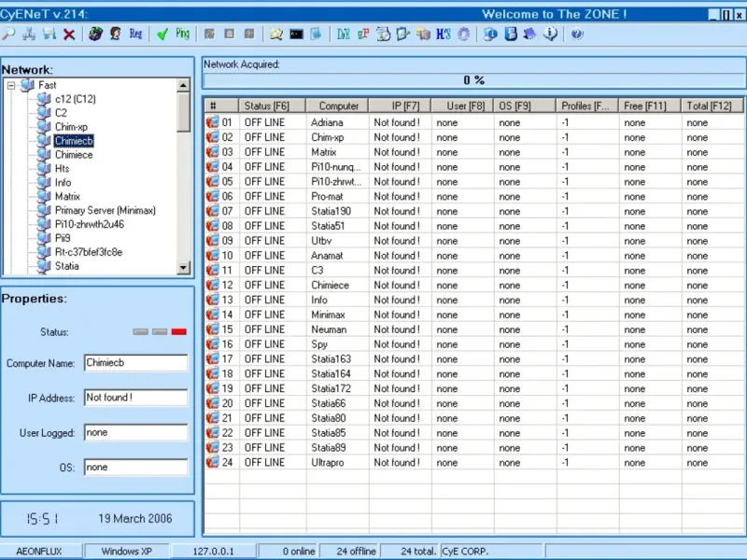Open the black command console icon
The width and height of the screenshot is (747, 560).
(296, 35)
